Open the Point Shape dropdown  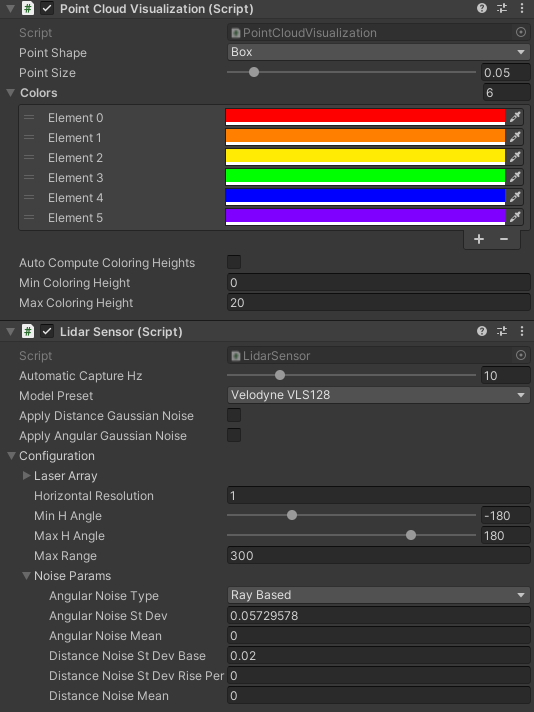pyautogui.click(x=378, y=52)
